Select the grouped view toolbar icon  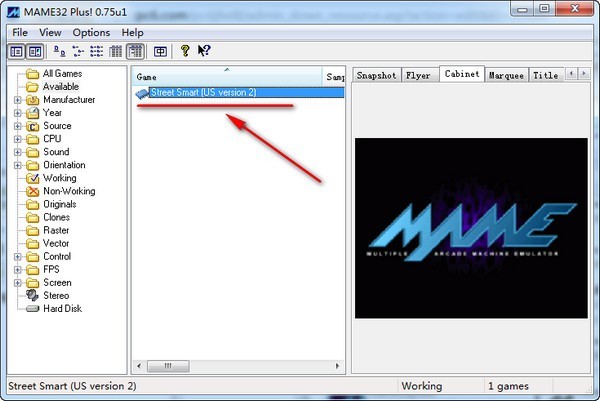(135, 51)
